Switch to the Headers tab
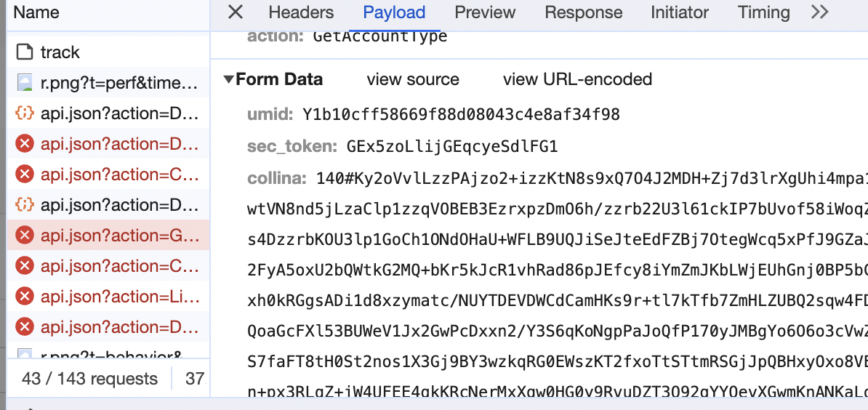This screenshot has width=868, height=410. (x=301, y=12)
